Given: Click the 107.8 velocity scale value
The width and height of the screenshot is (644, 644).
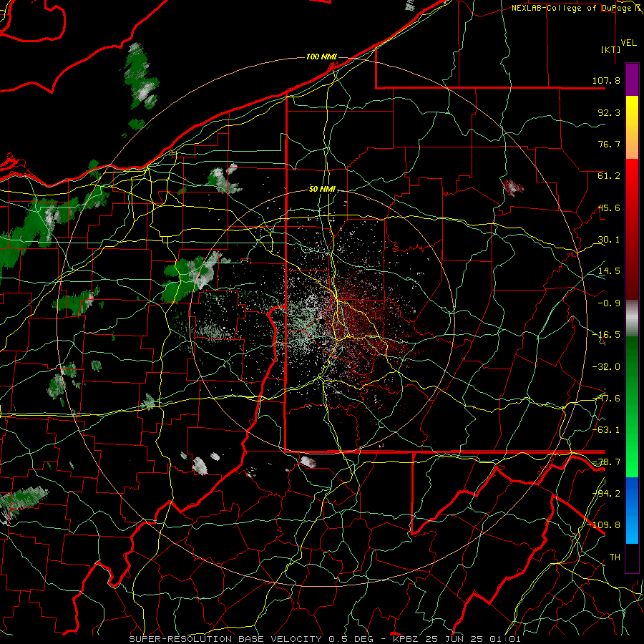Looking at the screenshot, I should (606, 80).
